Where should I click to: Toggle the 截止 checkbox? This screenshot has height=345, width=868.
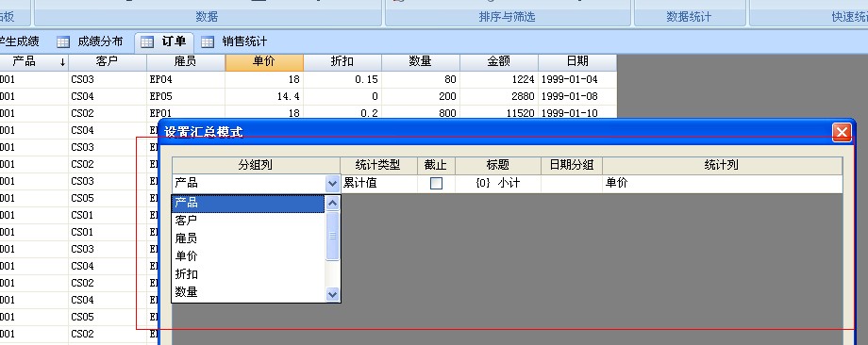pyautogui.click(x=436, y=184)
